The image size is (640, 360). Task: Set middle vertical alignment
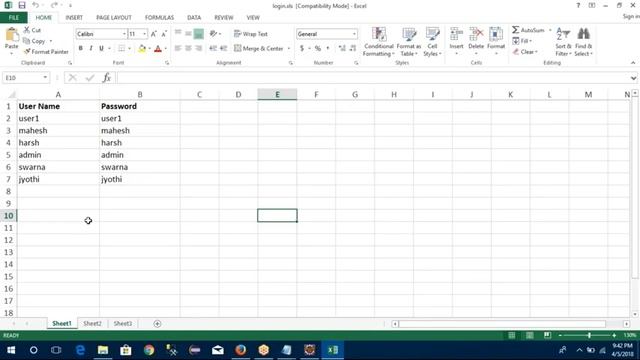click(x=188, y=34)
